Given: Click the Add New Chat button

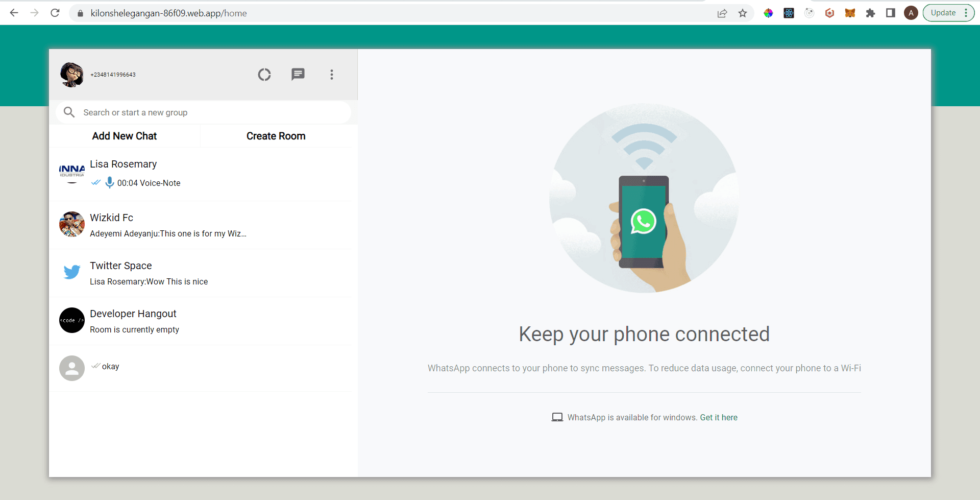Looking at the screenshot, I should tap(125, 136).
